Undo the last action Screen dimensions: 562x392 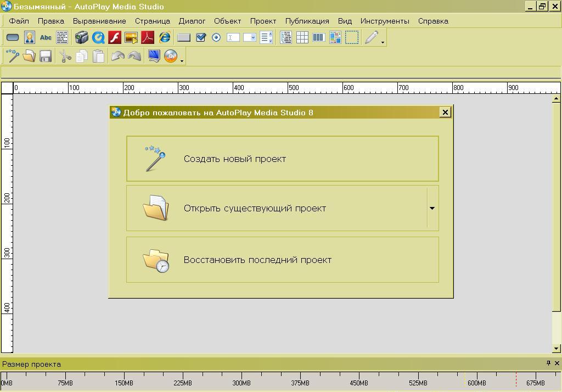pos(117,56)
